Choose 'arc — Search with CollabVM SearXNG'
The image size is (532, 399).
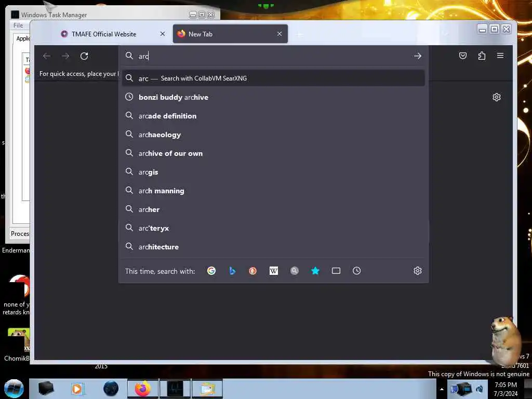[x=273, y=78]
